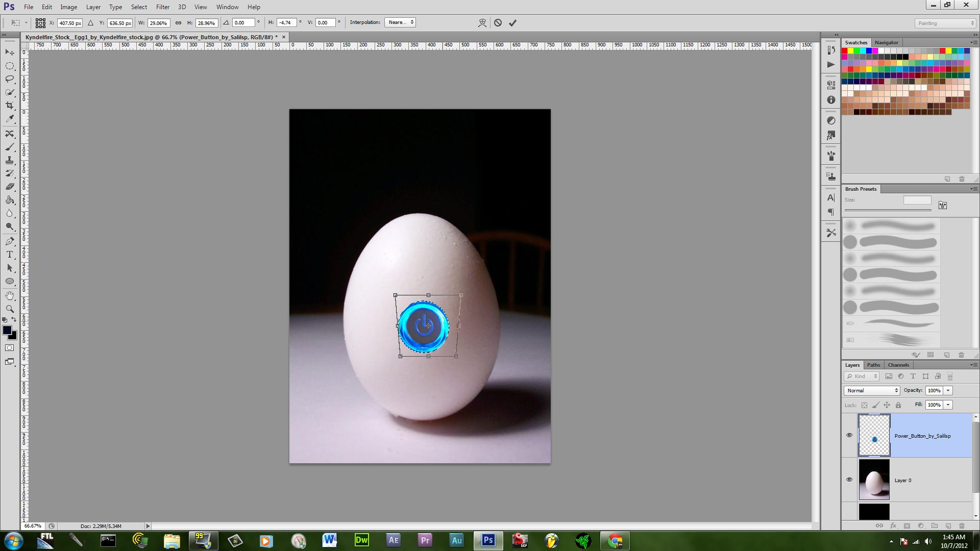Toggle lock position
Image resolution: width=980 pixels, height=551 pixels.
coord(887,405)
